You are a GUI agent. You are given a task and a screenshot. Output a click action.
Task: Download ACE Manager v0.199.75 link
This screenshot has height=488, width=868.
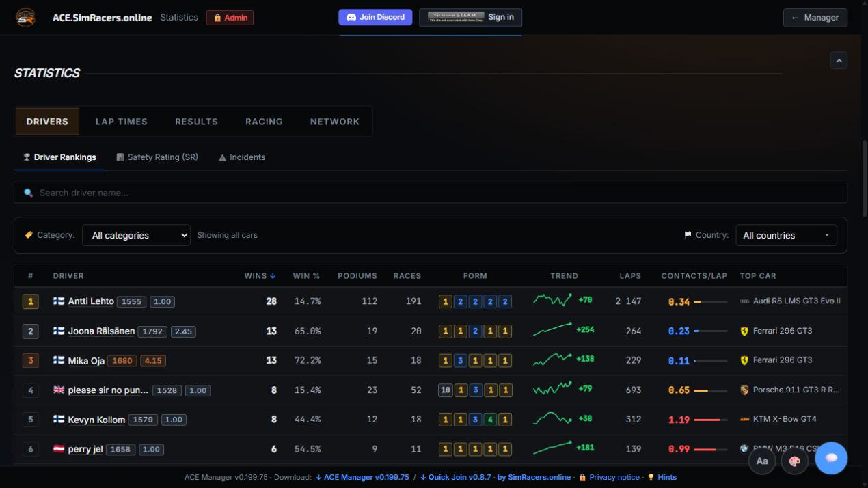click(x=362, y=477)
